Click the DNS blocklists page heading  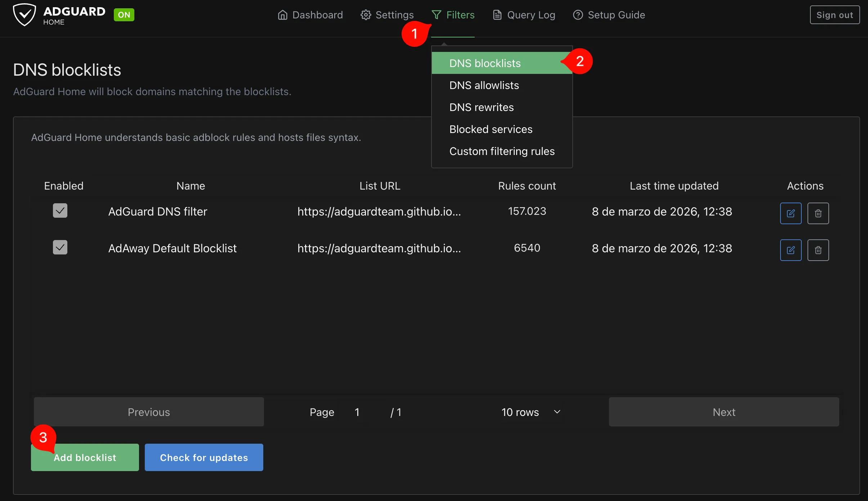[x=67, y=70]
